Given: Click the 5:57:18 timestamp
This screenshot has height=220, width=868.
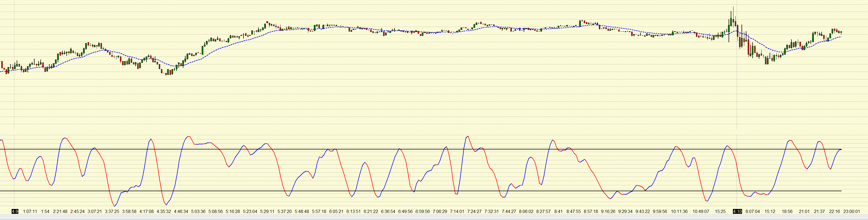Looking at the screenshot, I should [x=319, y=212].
